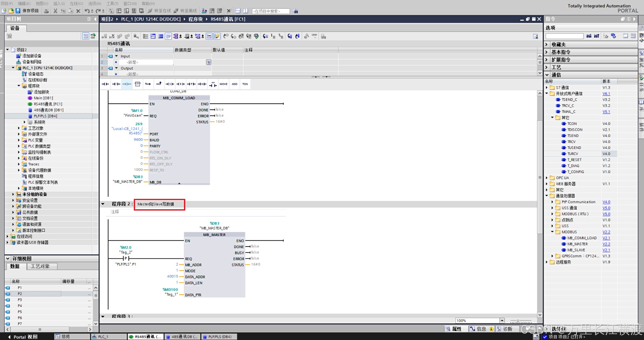Click the project search field
The width and height of the screenshot is (644, 340).
[271, 11]
